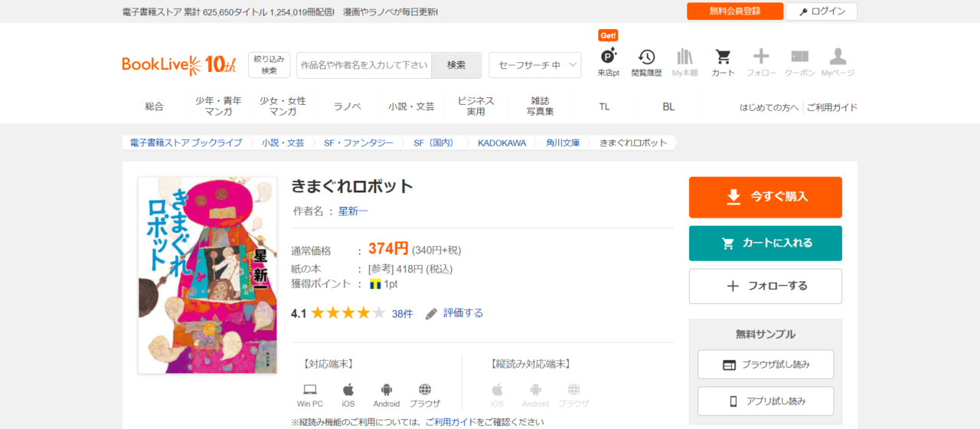
Task: Toggle フォローする for this book
Action: pos(765,286)
